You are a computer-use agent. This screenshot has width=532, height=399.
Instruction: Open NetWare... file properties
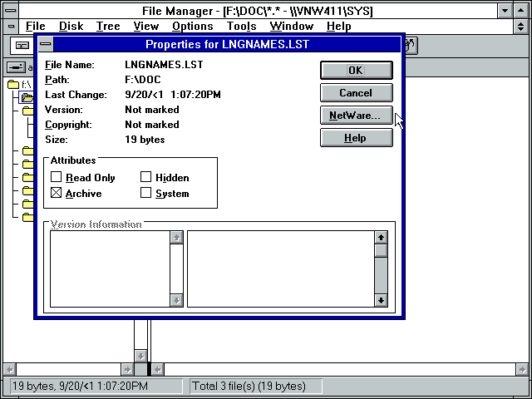357,116
